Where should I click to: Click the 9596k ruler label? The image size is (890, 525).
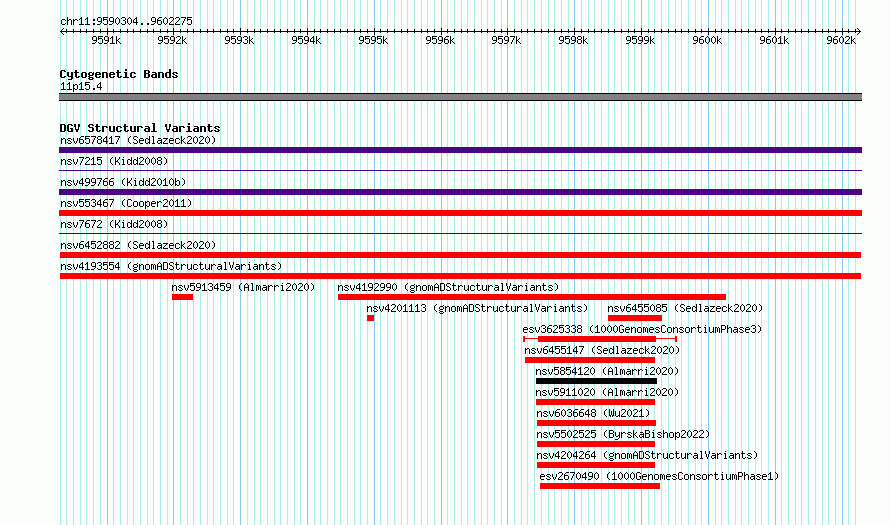point(440,40)
